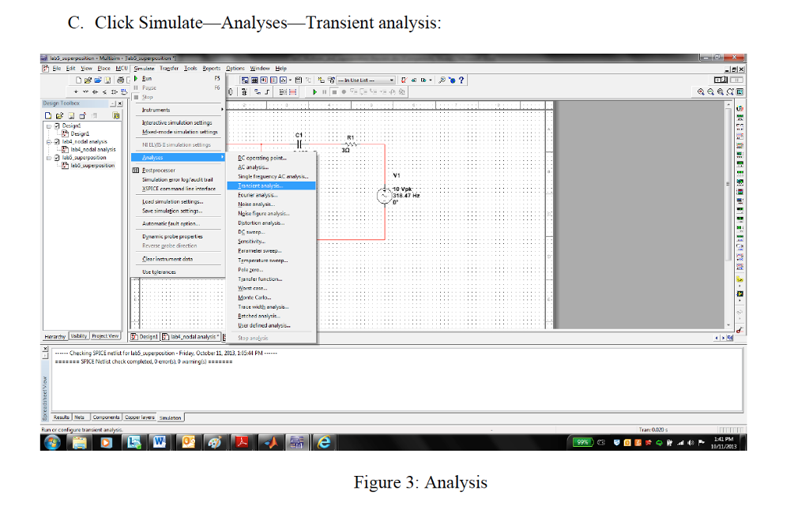Collapse the Design1 tree node
809x532 pixels.
pyautogui.click(x=47, y=126)
